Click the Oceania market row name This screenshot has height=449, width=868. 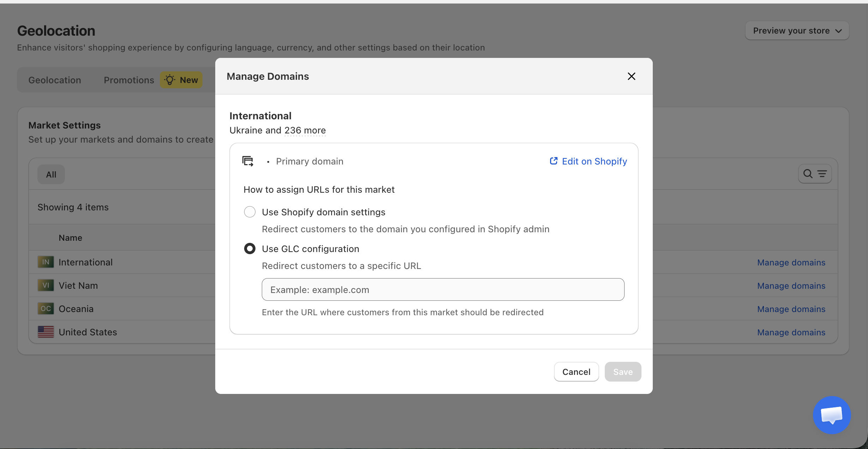point(76,309)
